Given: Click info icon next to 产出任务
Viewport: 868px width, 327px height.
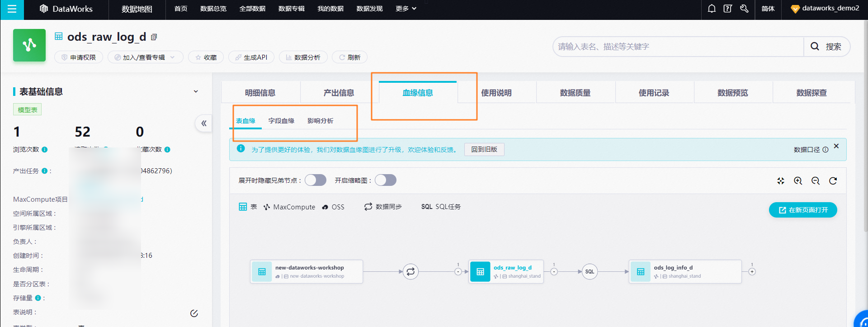Looking at the screenshot, I should (x=44, y=171).
